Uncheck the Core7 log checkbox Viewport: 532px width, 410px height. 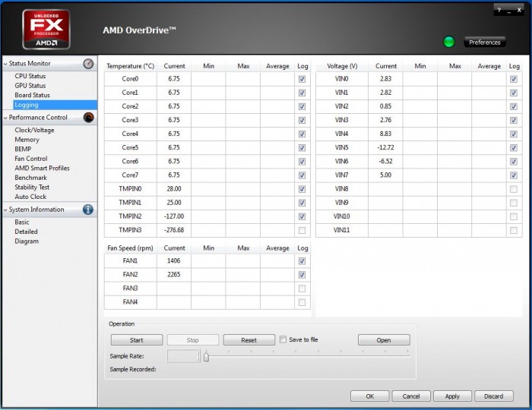click(x=302, y=175)
